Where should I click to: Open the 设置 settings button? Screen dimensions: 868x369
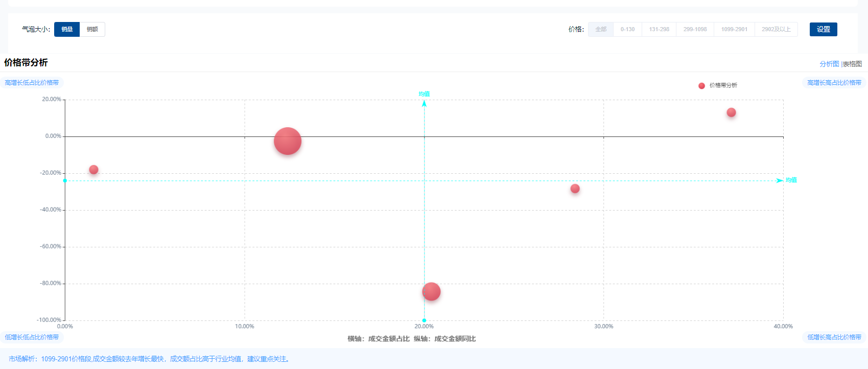pos(823,29)
